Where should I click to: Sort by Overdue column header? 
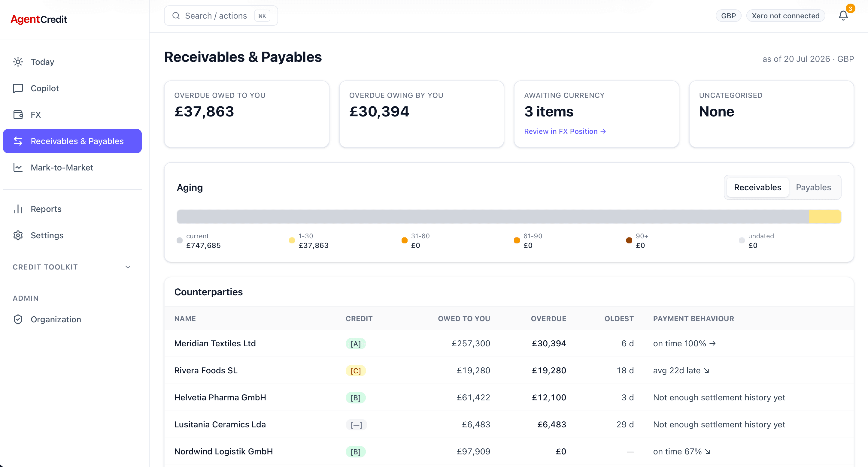click(548, 319)
